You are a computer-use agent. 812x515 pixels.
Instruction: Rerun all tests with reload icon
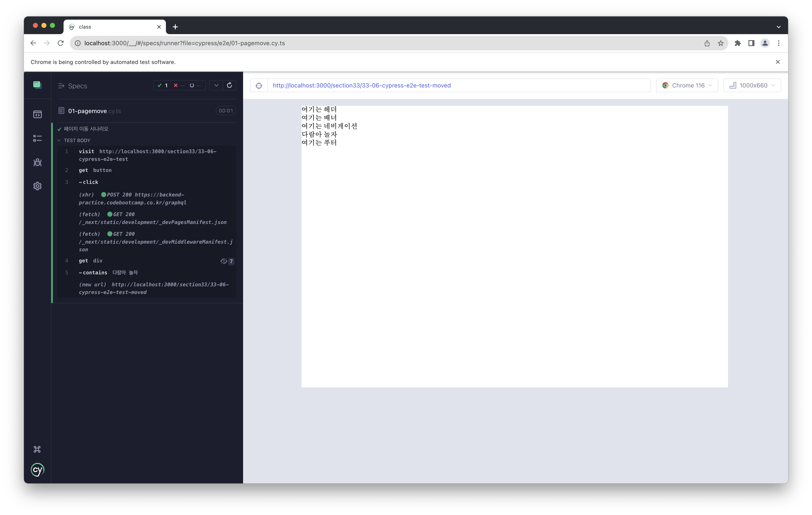click(229, 85)
